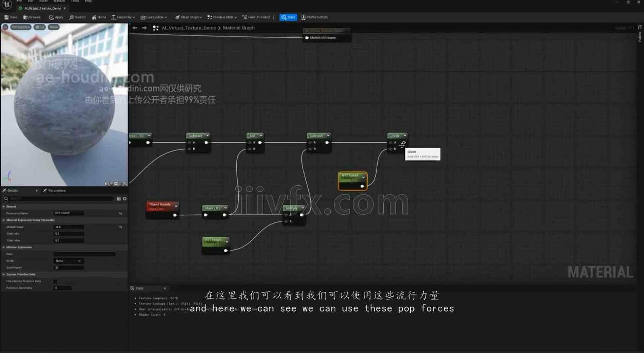Open the toolbar overflow options dots

pos(274,17)
